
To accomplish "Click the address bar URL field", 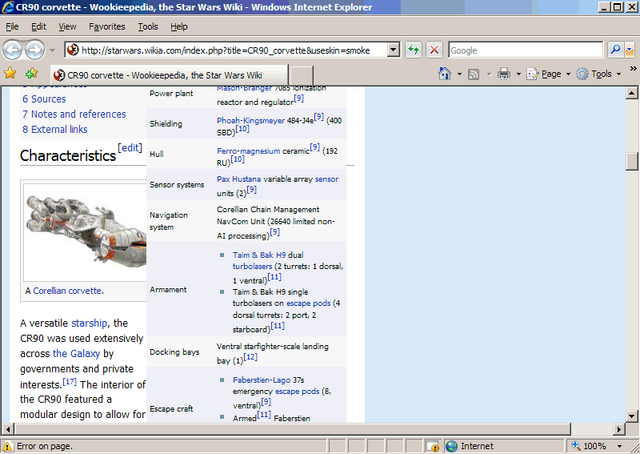I will pos(227,50).
